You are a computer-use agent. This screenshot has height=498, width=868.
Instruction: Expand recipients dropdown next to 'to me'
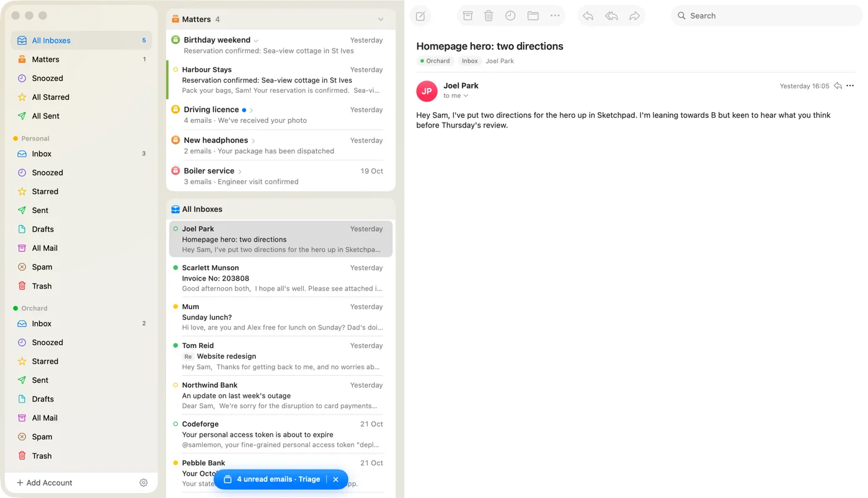(x=466, y=96)
